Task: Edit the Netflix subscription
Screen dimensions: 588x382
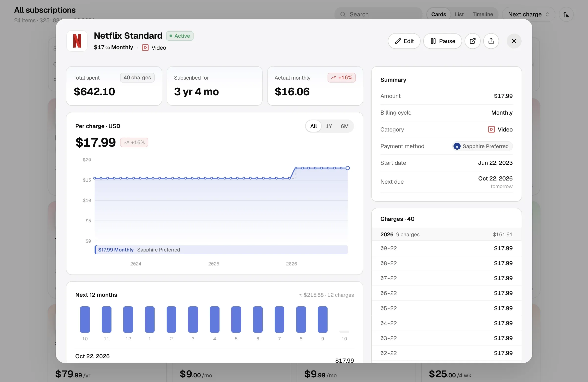Action: tap(404, 41)
